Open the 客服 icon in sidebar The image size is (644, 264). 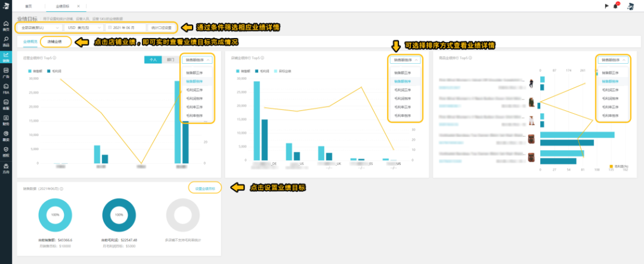pyautogui.click(x=6, y=103)
